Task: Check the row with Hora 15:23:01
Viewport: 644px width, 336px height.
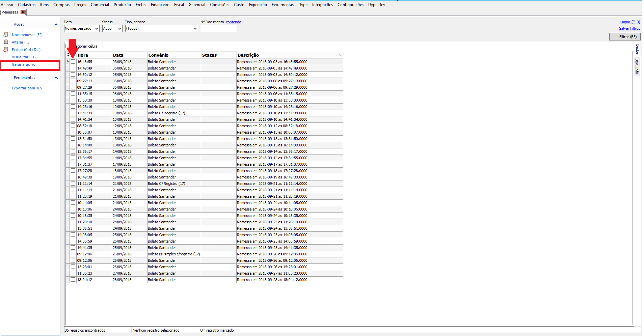Action: tap(73, 267)
